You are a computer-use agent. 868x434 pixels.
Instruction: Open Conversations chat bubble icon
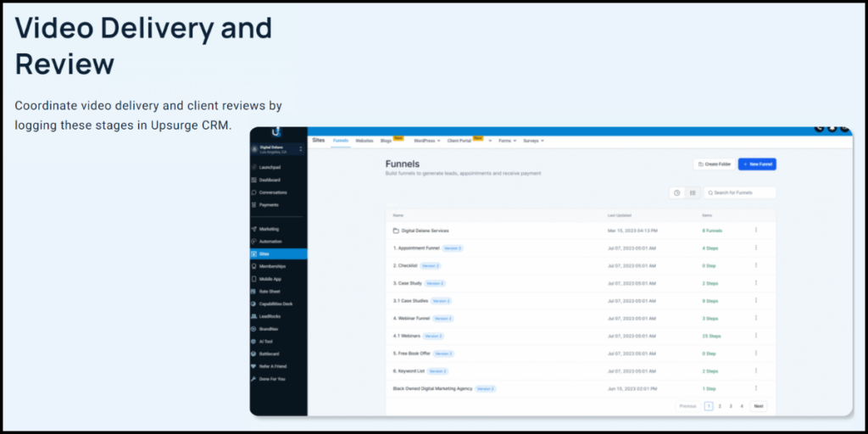[x=253, y=192]
